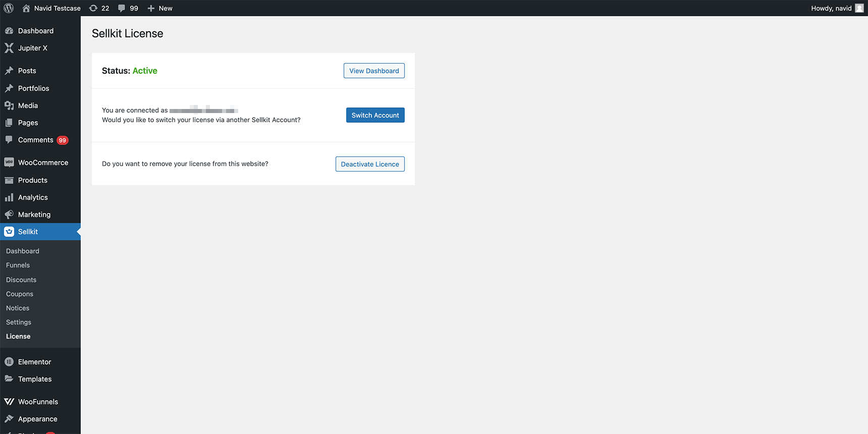
Task: Click the View Dashboard button
Action: coord(374,71)
